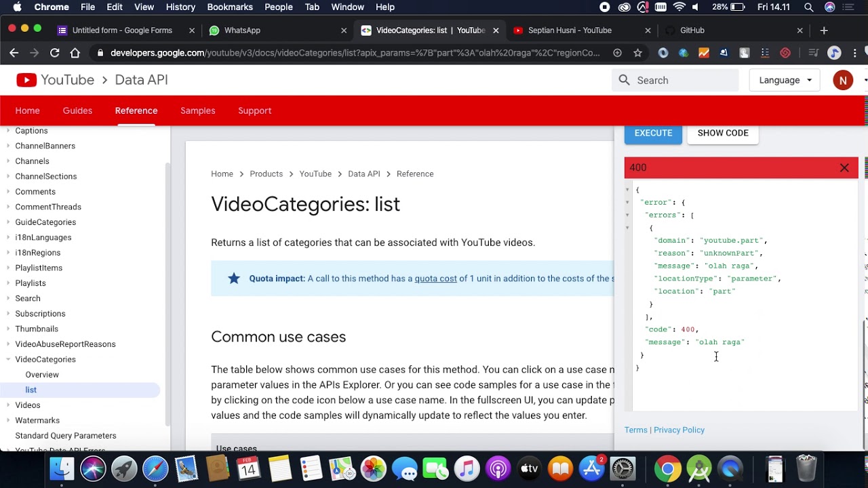Click the Wi-Fi status icon

[x=679, y=7]
